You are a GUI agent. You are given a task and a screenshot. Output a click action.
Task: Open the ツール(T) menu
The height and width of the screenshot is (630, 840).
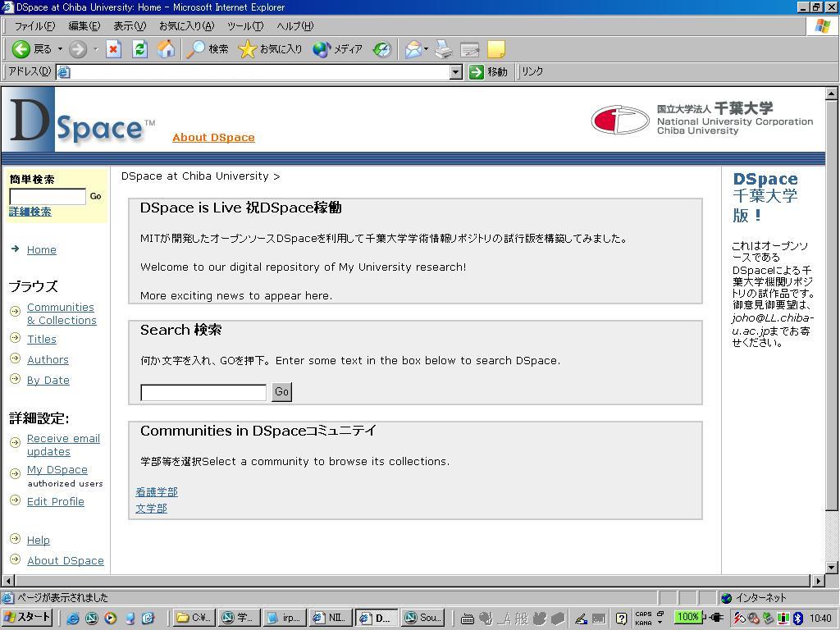pos(244,25)
